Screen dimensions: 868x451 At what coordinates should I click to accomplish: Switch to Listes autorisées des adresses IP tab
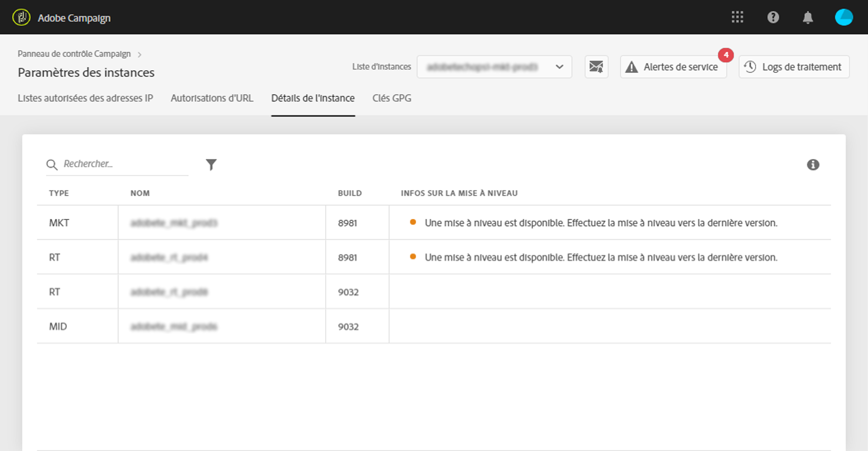[85, 98]
